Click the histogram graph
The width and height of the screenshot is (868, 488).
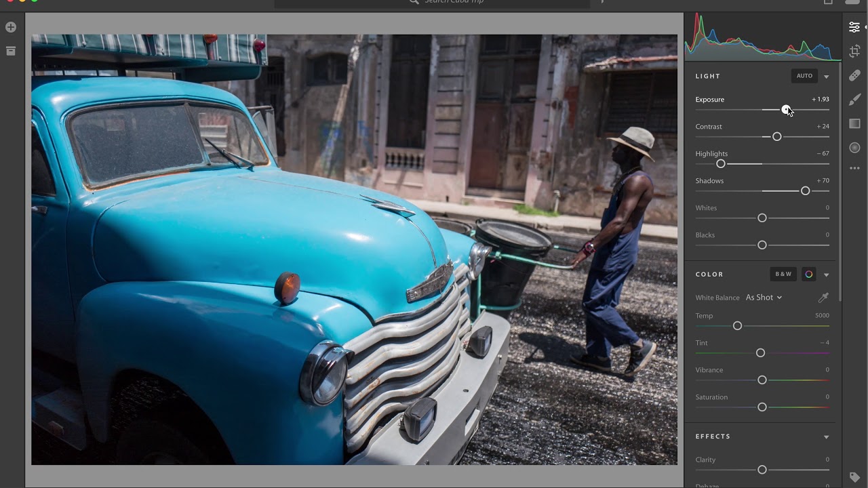pyautogui.click(x=762, y=37)
